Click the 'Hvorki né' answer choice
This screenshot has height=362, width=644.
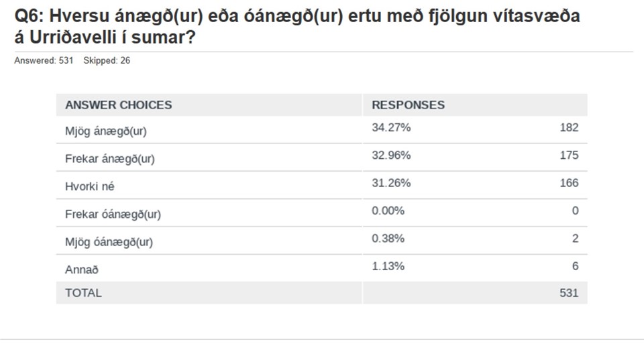point(89,186)
